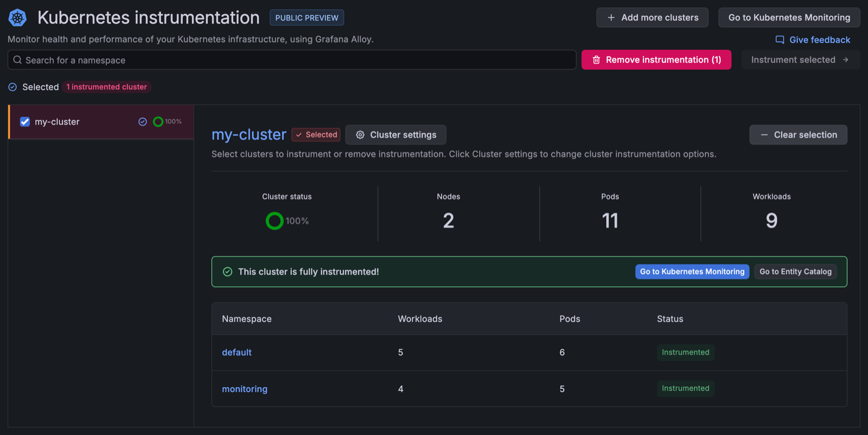Click the Give feedback link
868x435 pixels.
pos(813,40)
